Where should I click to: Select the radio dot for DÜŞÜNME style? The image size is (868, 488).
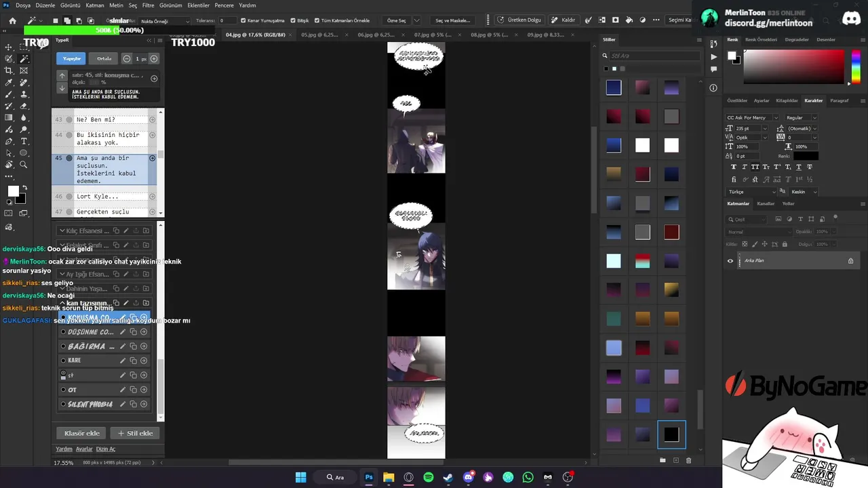coord(63,332)
